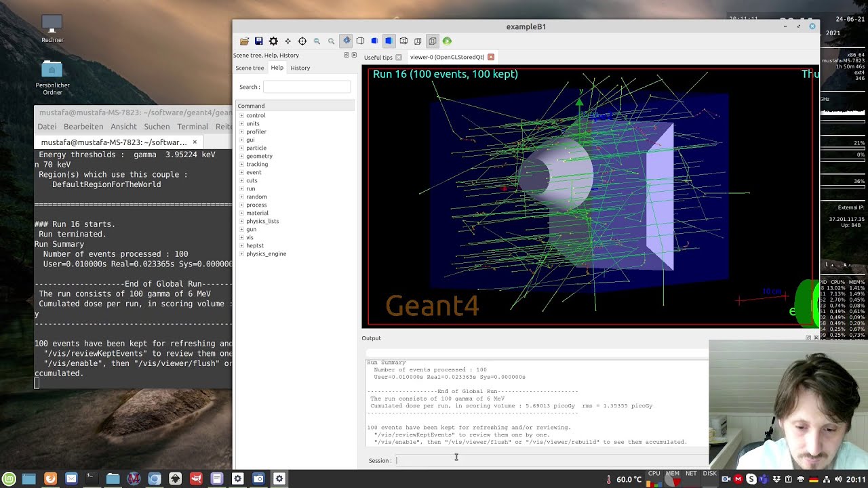Viewport: 868px width, 488px height.
Task: Focus the Session command input field
Action: 552,461
